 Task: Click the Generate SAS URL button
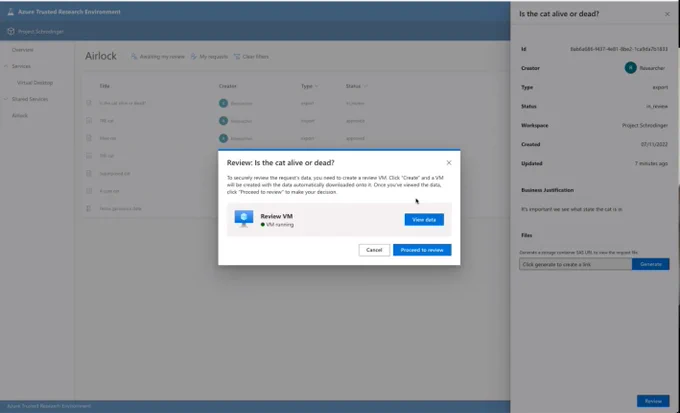click(x=651, y=264)
